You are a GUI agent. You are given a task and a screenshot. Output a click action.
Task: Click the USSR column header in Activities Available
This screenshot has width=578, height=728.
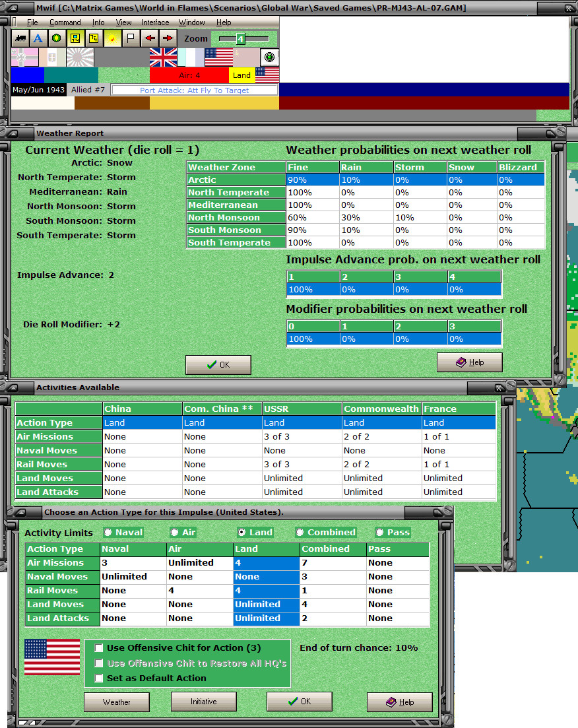302,409
